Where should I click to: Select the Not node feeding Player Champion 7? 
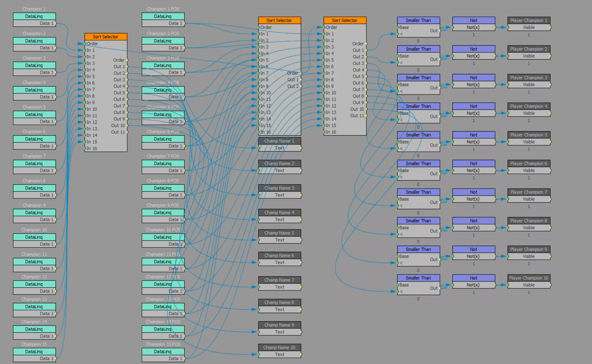click(x=473, y=192)
